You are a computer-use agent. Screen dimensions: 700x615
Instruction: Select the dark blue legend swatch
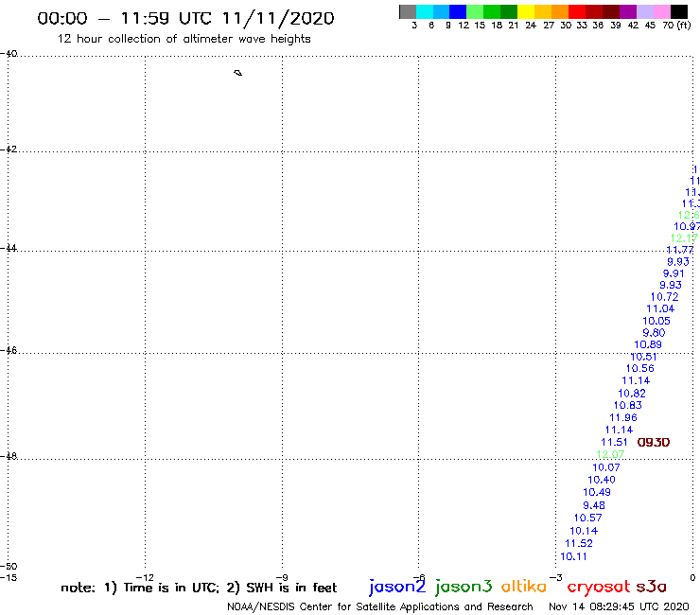pyautogui.click(x=458, y=11)
